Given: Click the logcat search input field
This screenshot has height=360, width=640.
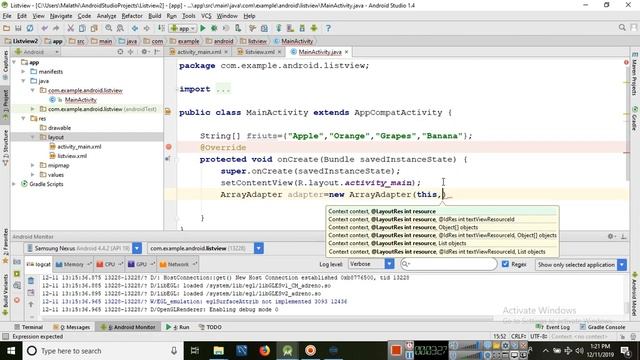Looking at the screenshot, I should pyautogui.click(x=449, y=264).
